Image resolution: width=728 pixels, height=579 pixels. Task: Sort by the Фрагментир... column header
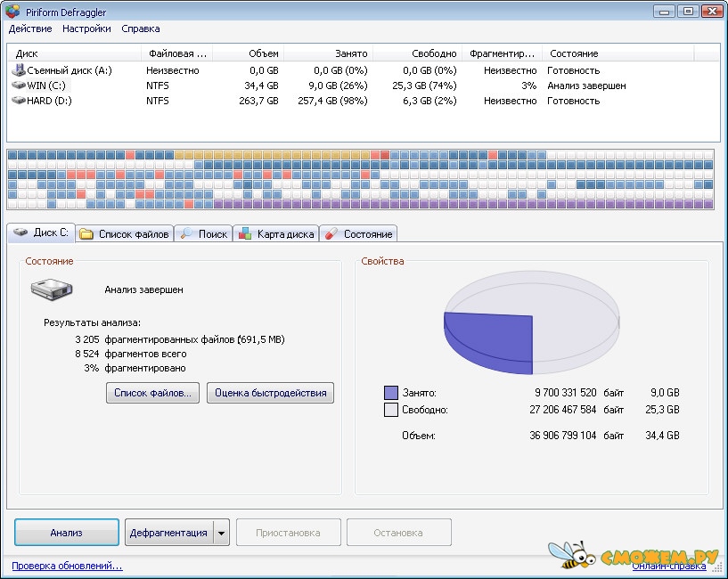502,53
